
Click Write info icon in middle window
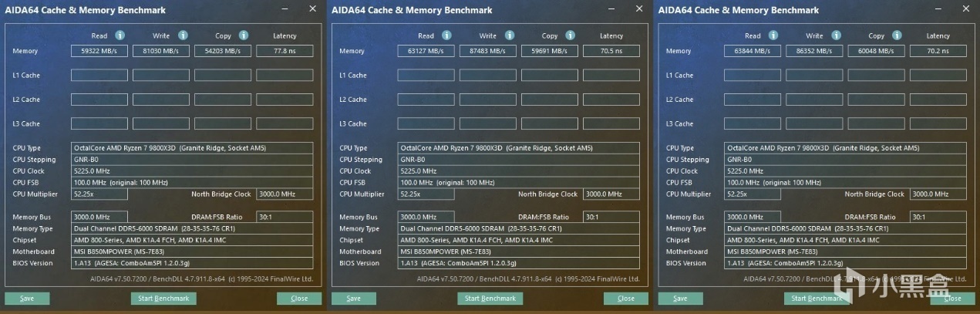pyautogui.click(x=510, y=35)
